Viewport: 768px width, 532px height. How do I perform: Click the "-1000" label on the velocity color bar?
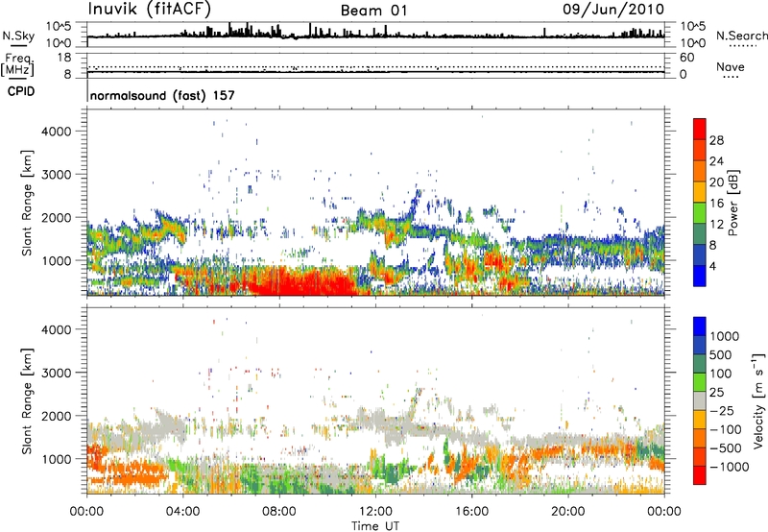tap(730, 467)
